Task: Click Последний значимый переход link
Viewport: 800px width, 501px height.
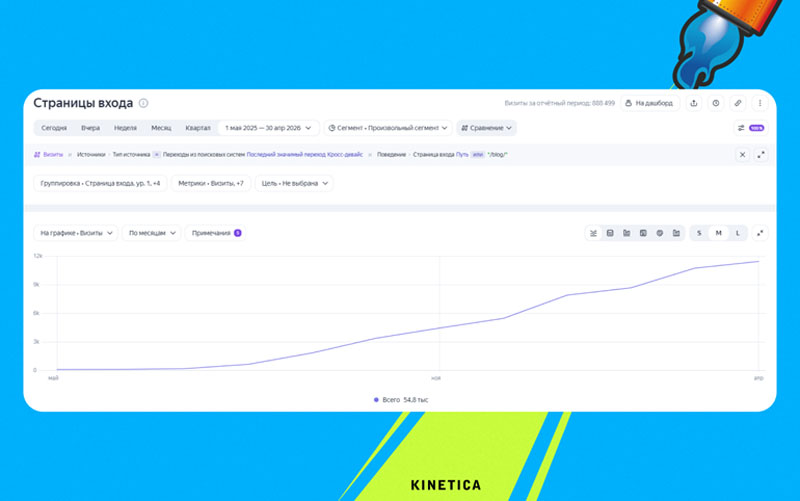Action: pos(286,155)
